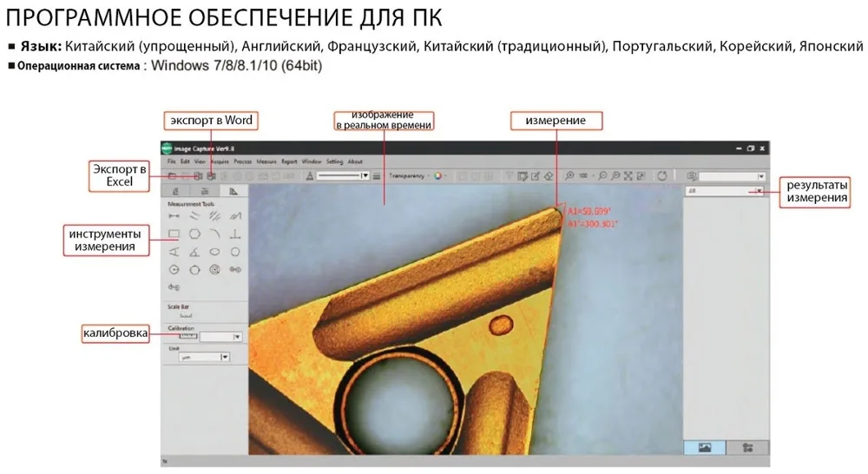Open the Process menu
This screenshot has width=868, height=474.
242,161
